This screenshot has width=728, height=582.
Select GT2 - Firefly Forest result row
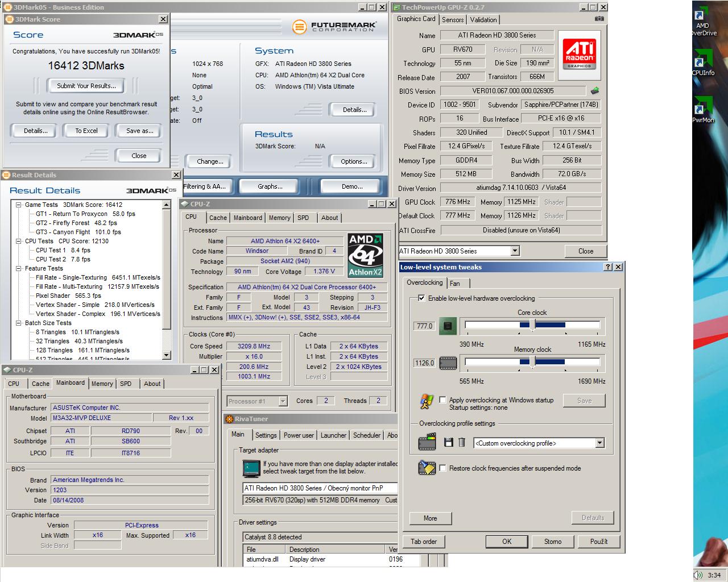(x=76, y=223)
